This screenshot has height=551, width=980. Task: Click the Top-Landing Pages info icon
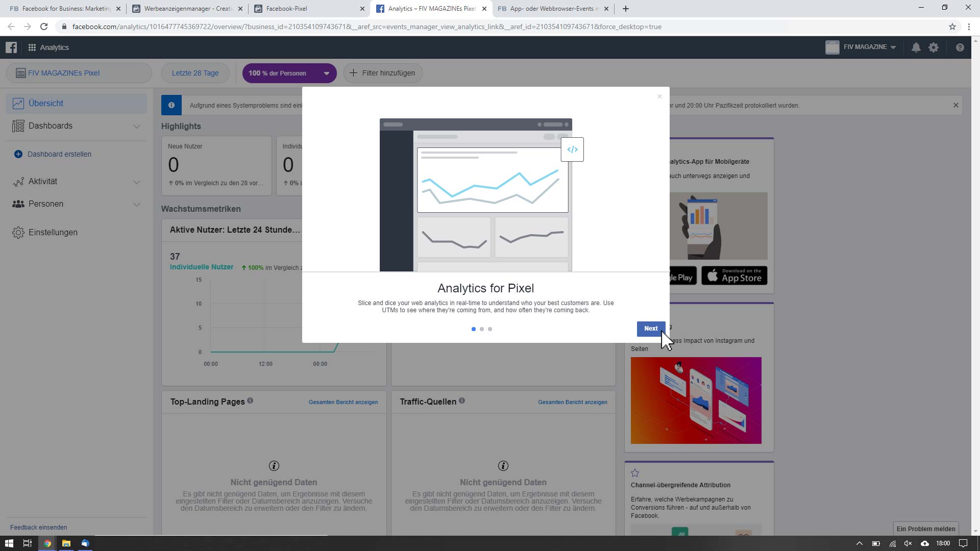pyautogui.click(x=250, y=401)
